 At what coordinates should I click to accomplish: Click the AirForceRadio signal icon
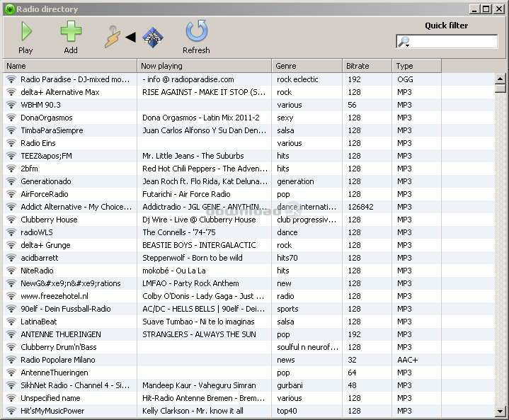pyautogui.click(x=11, y=194)
